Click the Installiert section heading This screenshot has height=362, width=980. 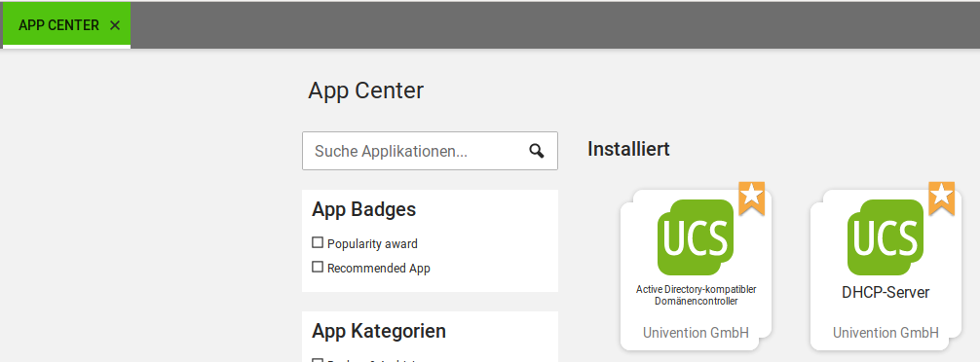coord(628,149)
